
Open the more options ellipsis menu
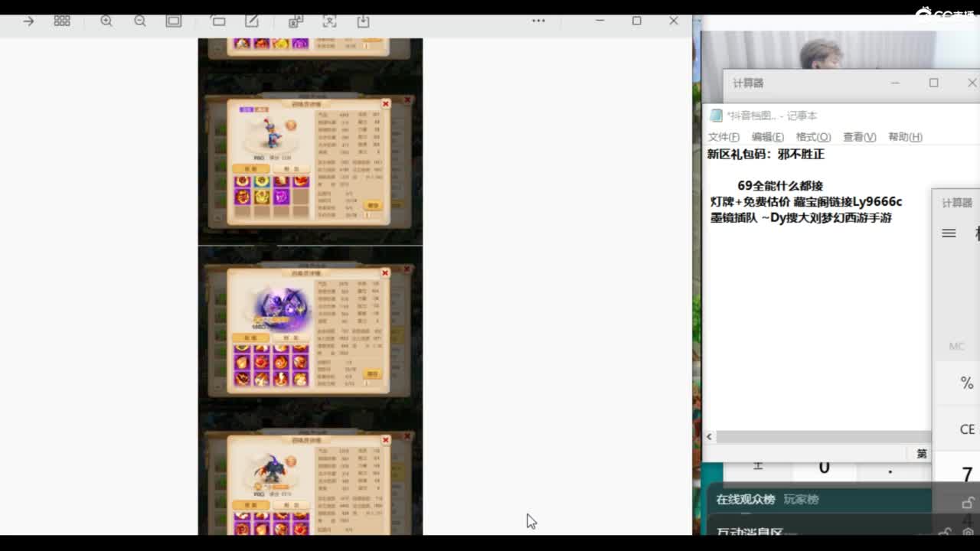click(x=538, y=21)
